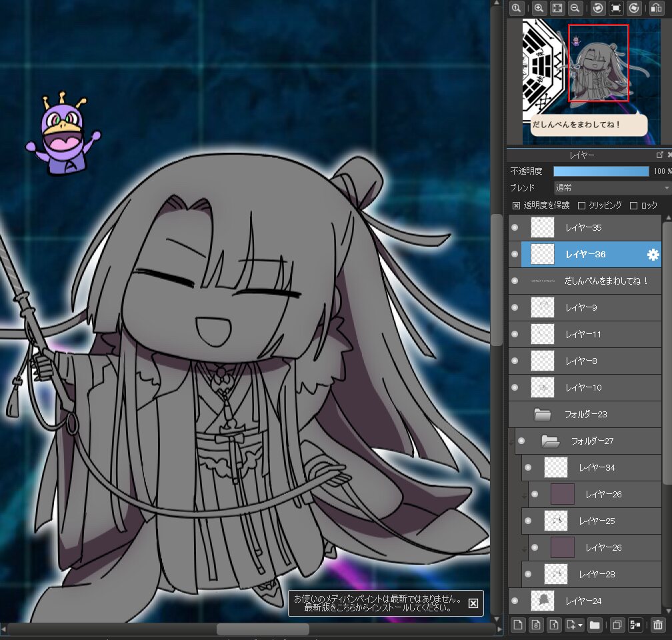Select layer レイヤー24
The width and height of the screenshot is (672, 640).
click(x=585, y=601)
